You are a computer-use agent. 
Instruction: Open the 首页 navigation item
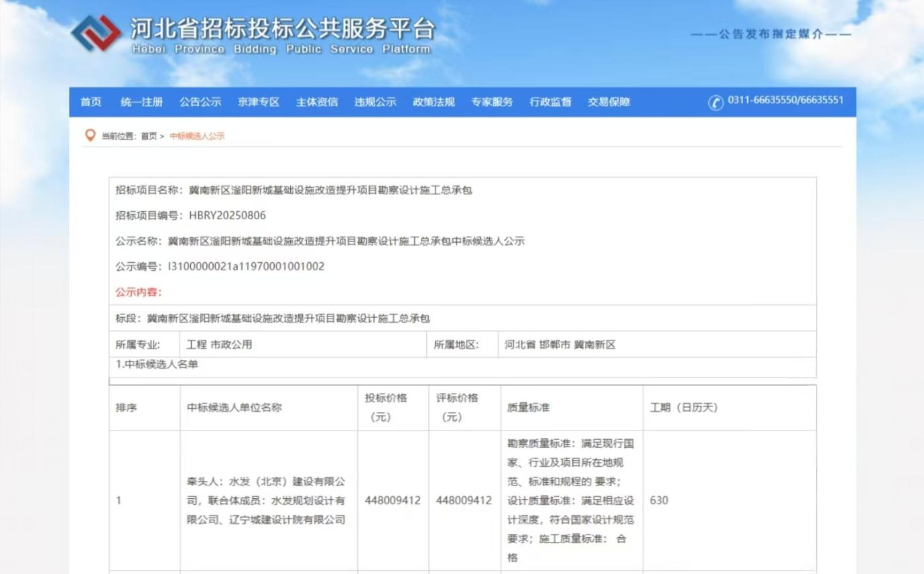click(x=90, y=102)
